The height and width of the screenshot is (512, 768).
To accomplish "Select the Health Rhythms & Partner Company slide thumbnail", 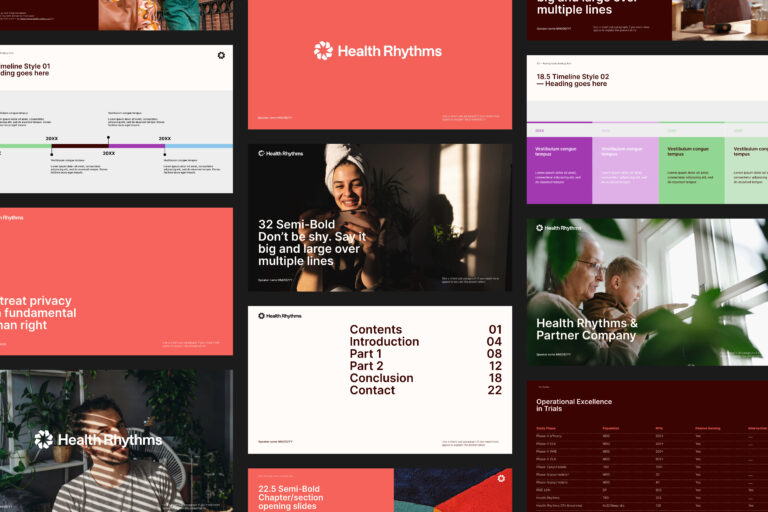I will 647,292.
